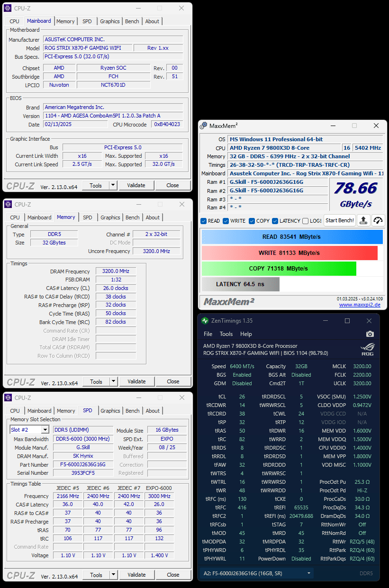Uncheck the COPY test checkbox
Screen dimensions: 389x588
(x=252, y=221)
